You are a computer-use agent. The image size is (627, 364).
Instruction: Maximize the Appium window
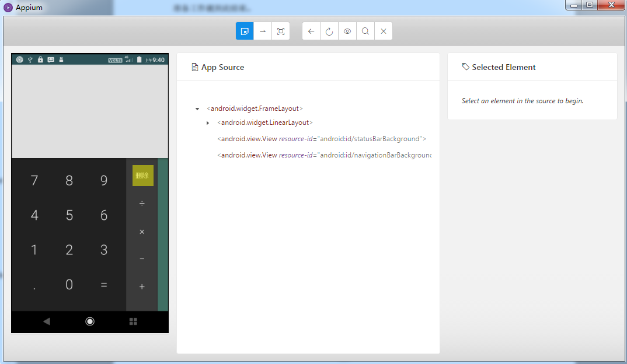590,5
